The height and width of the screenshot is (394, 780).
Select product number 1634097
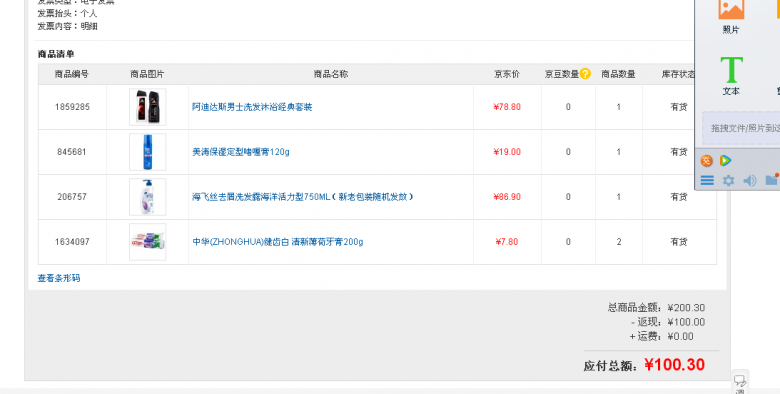[x=72, y=242]
